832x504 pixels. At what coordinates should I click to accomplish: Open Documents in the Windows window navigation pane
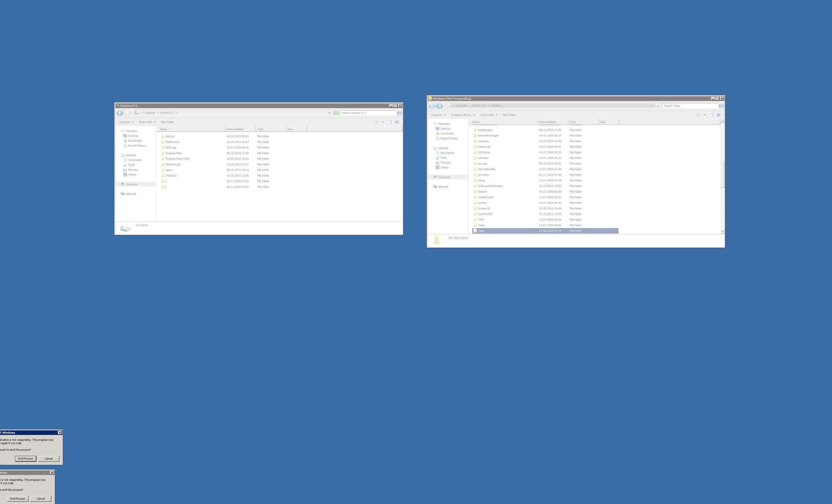tap(447, 153)
